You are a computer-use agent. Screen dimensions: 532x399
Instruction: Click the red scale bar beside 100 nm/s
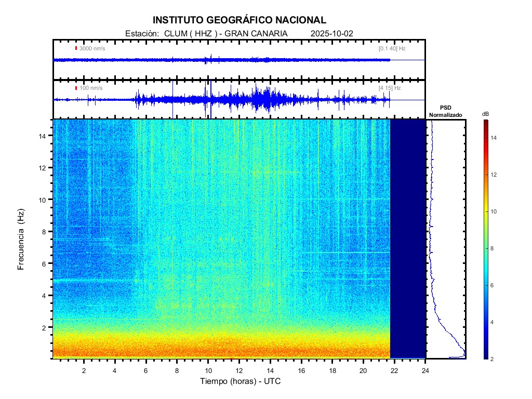coord(76,88)
